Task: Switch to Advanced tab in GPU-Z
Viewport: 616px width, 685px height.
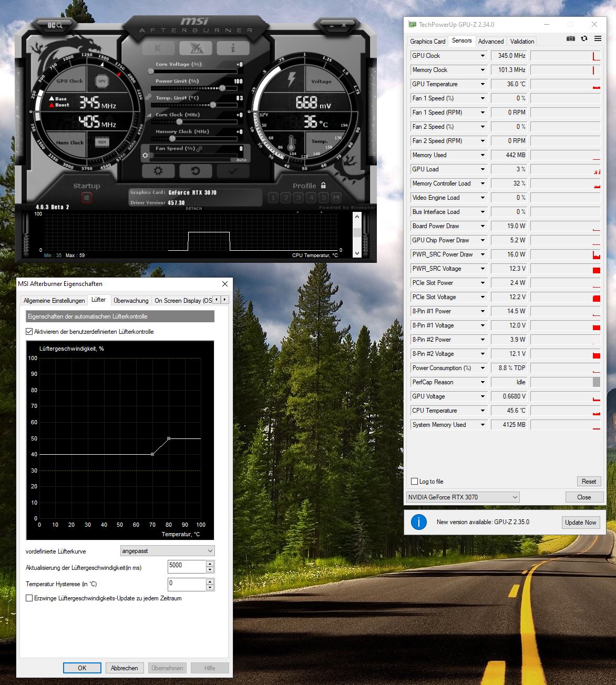Action: click(491, 42)
